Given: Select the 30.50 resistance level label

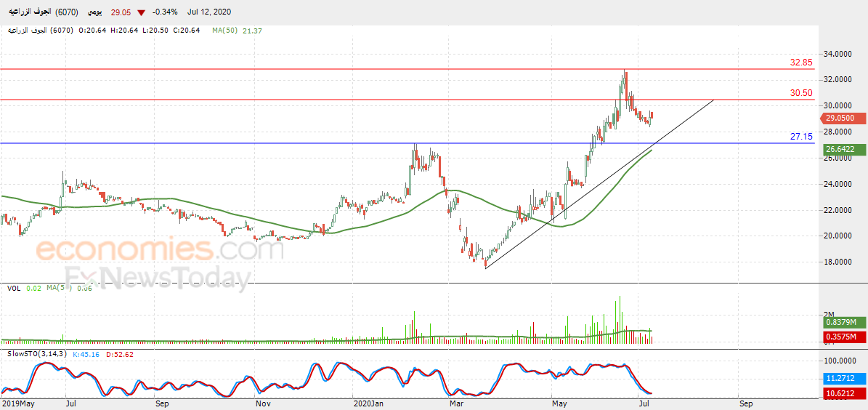Looking at the screenshot, I should point(801,93).
